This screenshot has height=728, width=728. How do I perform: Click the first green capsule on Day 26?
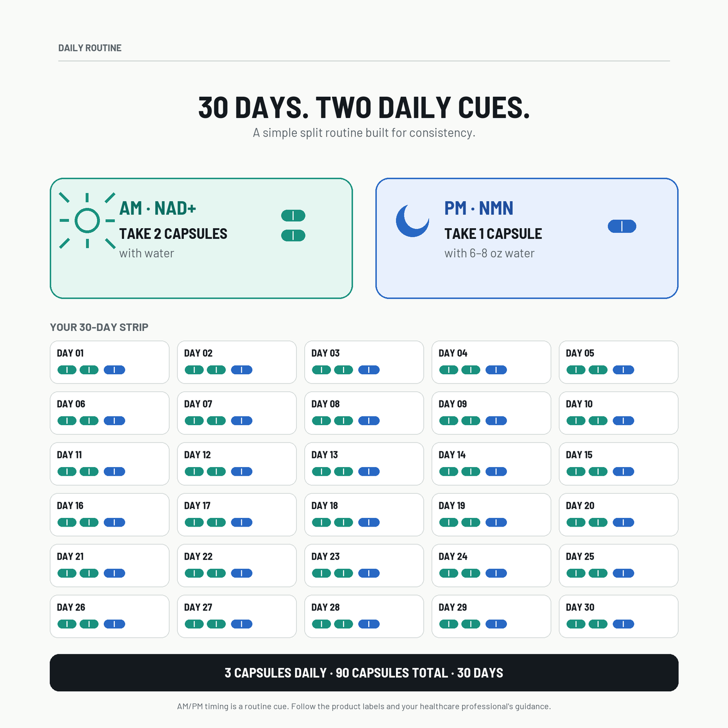(67, 624)
